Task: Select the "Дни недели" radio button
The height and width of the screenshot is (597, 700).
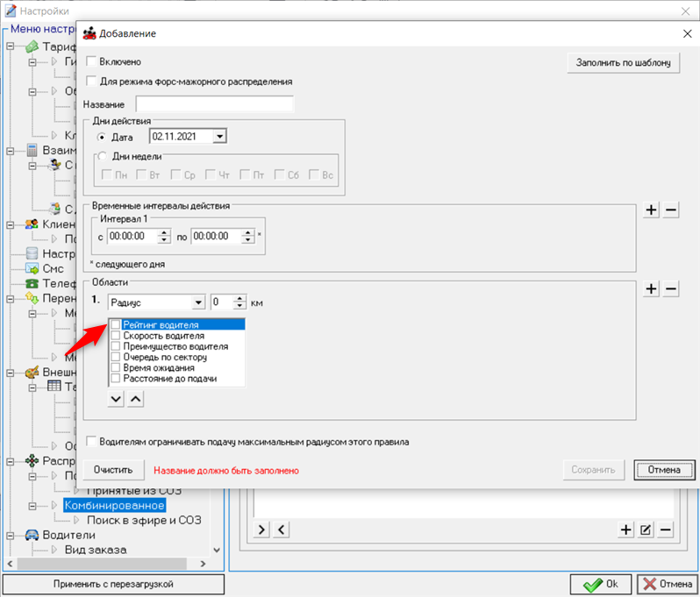Action: pos(103,156)
